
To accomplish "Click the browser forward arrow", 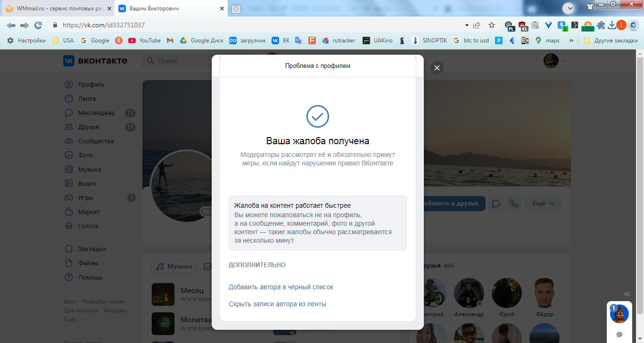I will (25, 25).
